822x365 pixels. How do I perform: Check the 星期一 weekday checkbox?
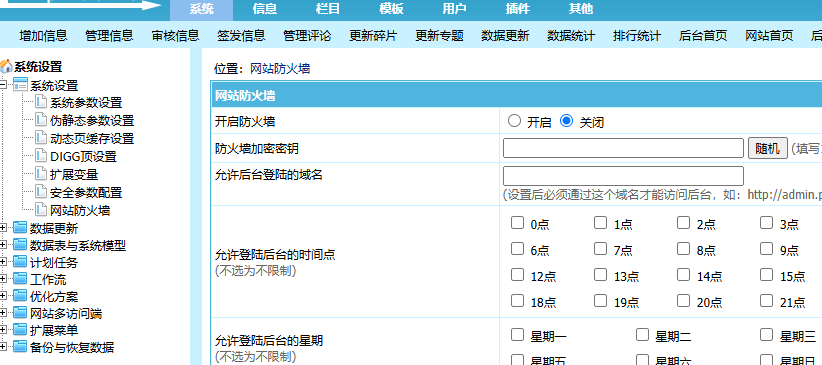517,335
